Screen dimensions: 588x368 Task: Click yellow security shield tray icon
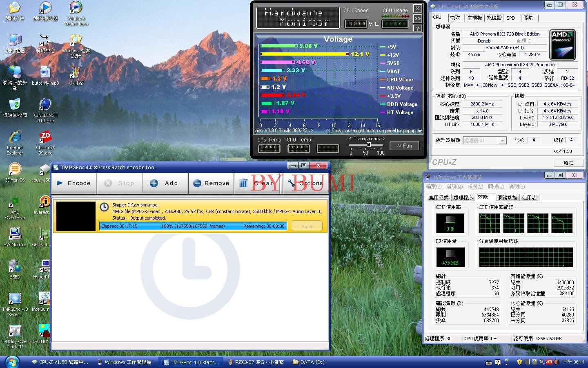click(519, 362)
